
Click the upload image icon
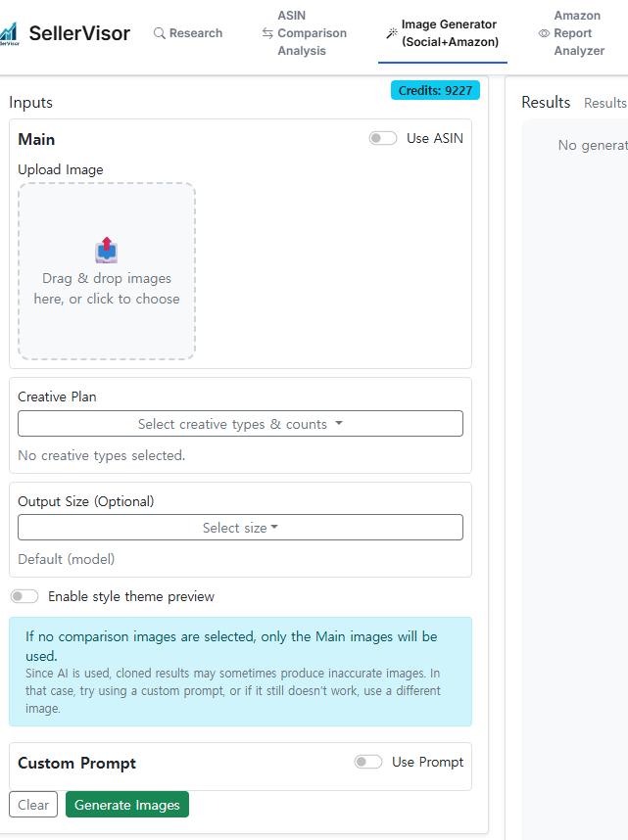point(107,251)
